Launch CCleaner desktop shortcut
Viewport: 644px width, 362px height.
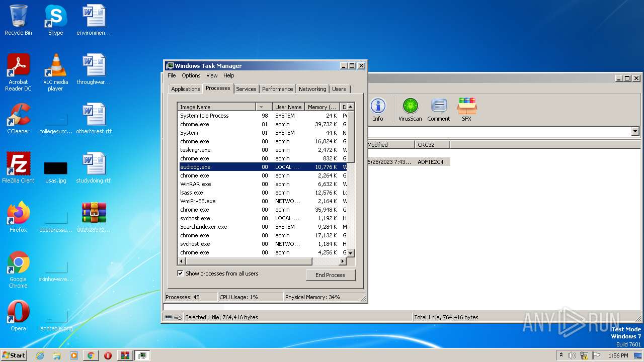tap(18, 119)
